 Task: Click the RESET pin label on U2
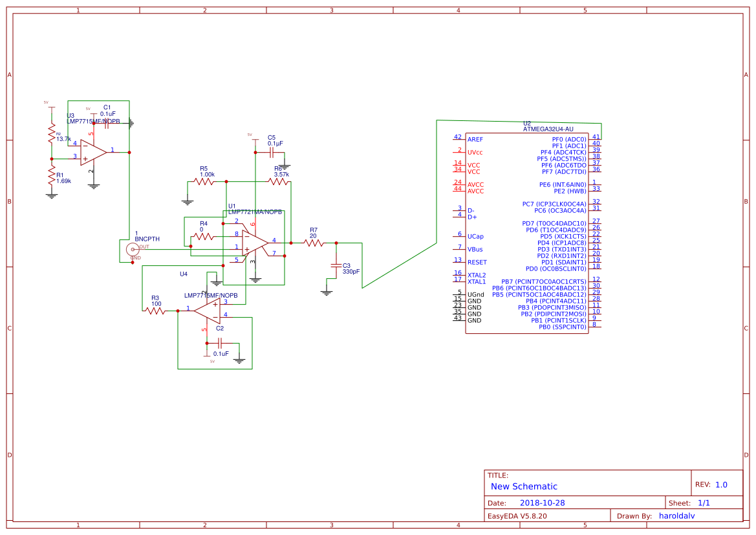point(477,263)
